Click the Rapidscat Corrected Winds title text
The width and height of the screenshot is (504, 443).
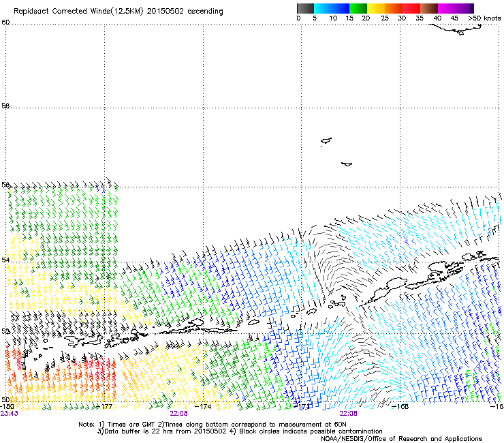click(119, 11)
